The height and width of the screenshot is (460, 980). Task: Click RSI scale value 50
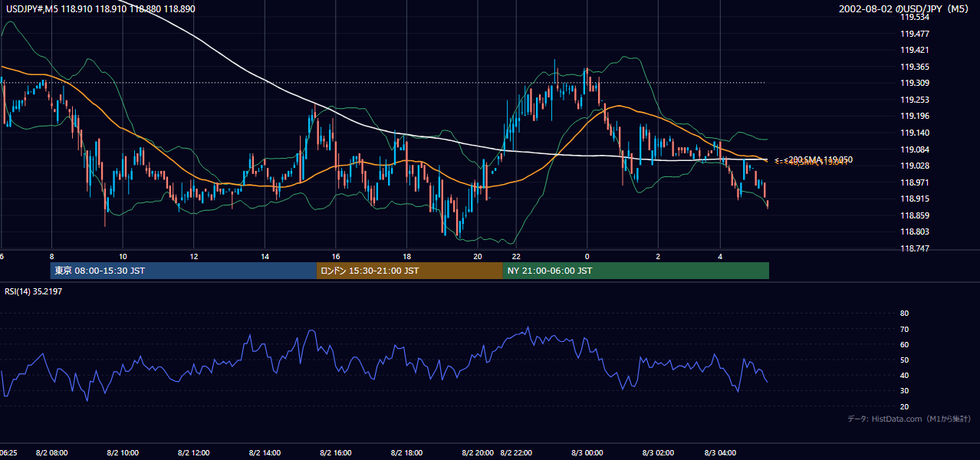[904, 360]
